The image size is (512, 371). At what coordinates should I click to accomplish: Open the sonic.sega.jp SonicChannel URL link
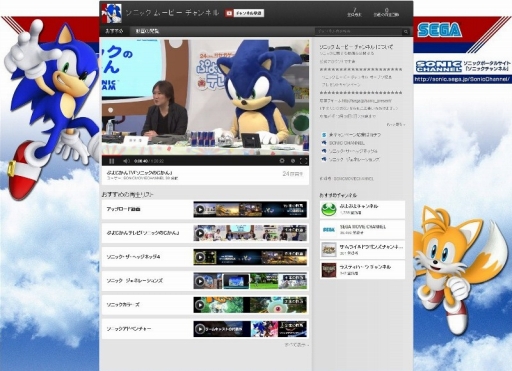(x=462, y=79)
